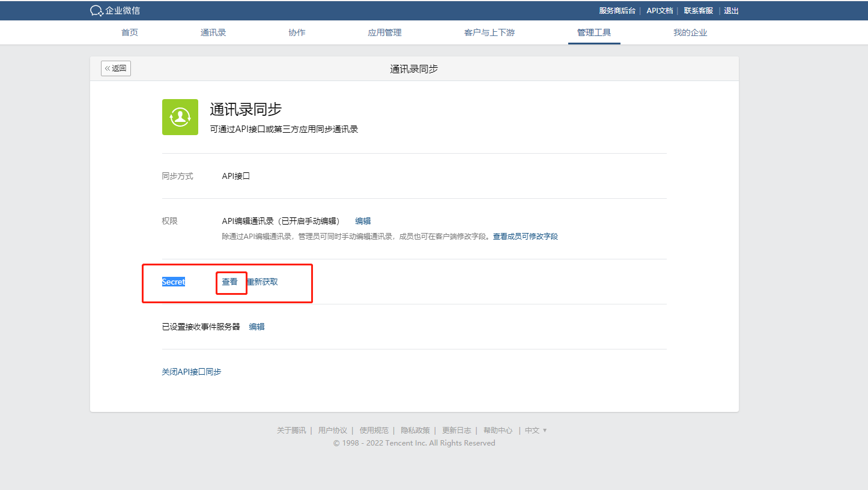
Task: Go to the 应用管理 tab
Action: click(x=384, y=32)
